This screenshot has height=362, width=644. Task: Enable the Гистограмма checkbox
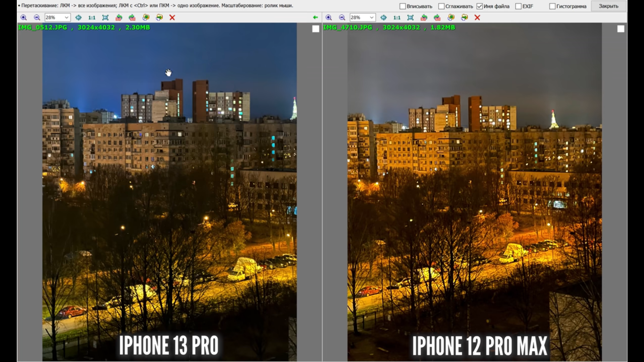[x=552, y=6]
